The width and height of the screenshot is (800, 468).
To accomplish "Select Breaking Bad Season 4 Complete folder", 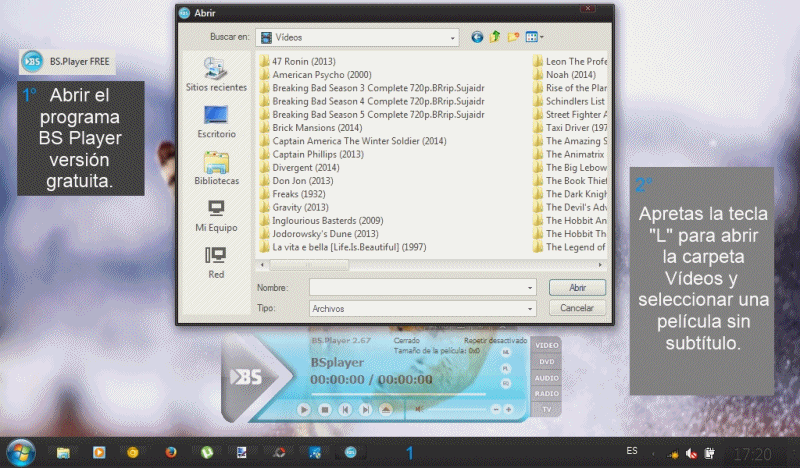I will pyautogui.click(x=372, y=101).
